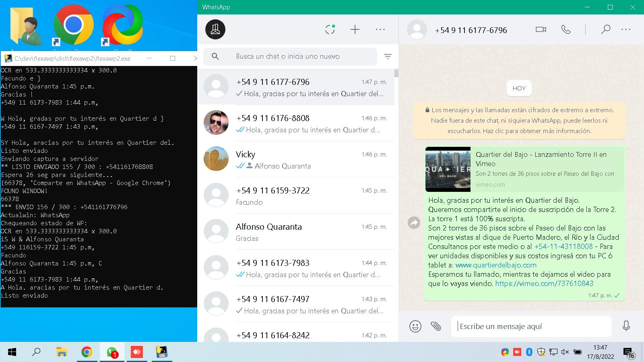Click the search magnifier in chat list
The image size is (644, 362).
point(215,56)
